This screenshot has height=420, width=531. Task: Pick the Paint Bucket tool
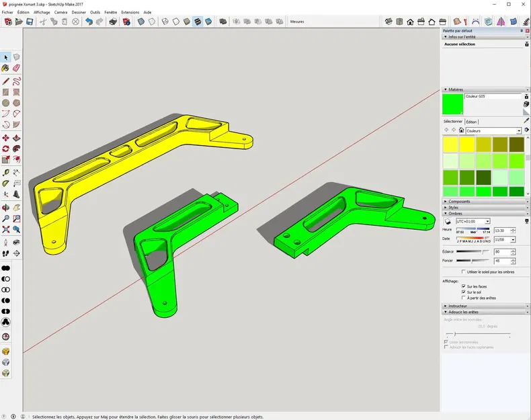[x=6, y=68]
